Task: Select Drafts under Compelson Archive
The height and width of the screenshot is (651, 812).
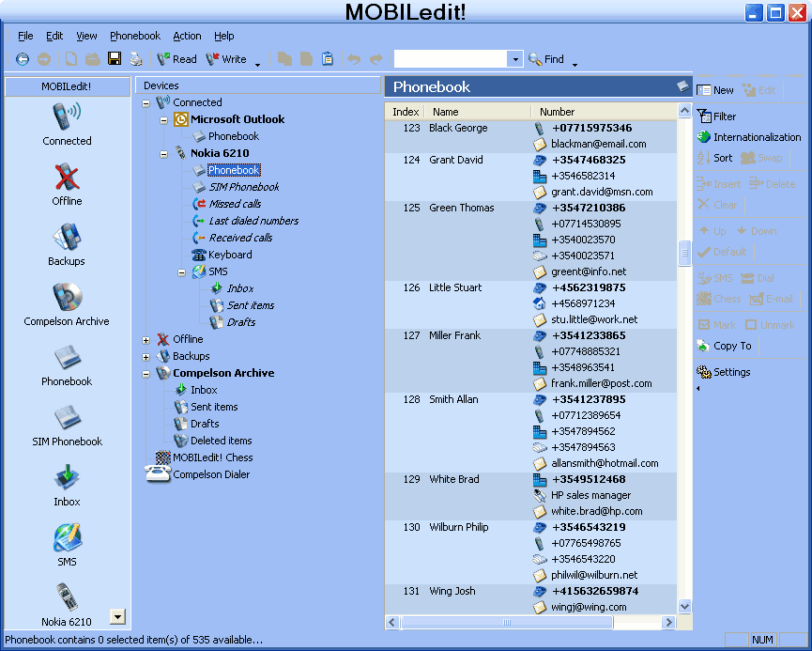Action: [197, 424]
